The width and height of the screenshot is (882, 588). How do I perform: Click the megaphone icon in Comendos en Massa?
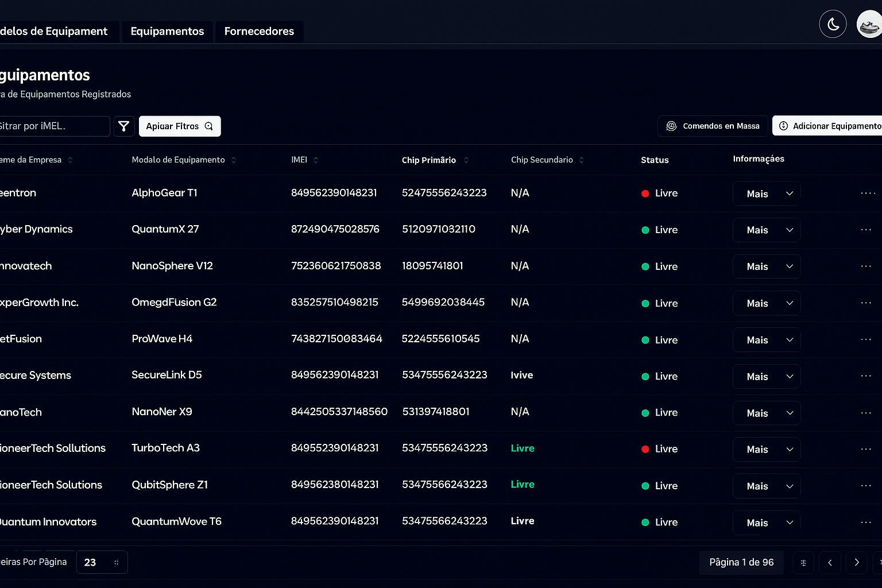point(671,126)
